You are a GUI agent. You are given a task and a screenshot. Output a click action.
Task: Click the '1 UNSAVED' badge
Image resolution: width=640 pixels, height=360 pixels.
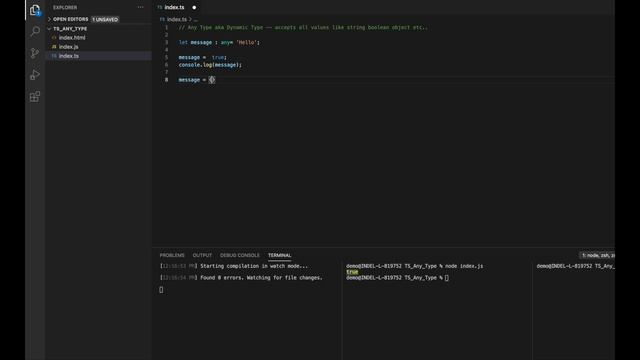tap(105, 19)
